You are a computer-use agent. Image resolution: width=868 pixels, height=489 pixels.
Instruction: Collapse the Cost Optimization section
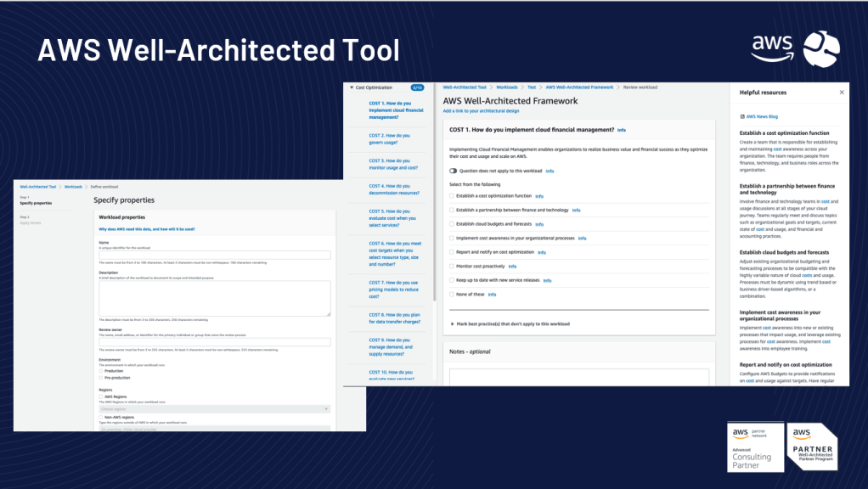click(352, 87)
